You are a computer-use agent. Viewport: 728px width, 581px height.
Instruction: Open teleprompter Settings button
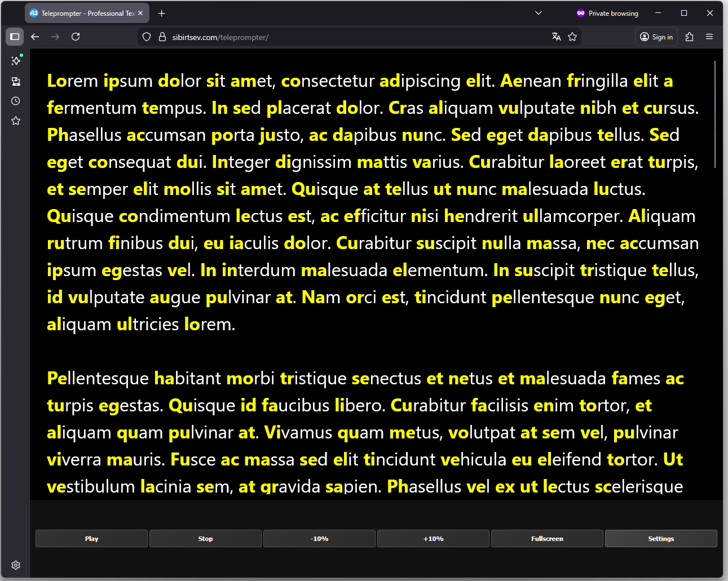coord(661,539)
